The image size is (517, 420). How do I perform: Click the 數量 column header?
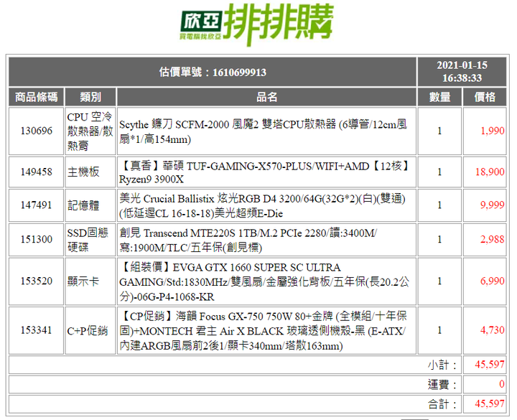[439, 97]
